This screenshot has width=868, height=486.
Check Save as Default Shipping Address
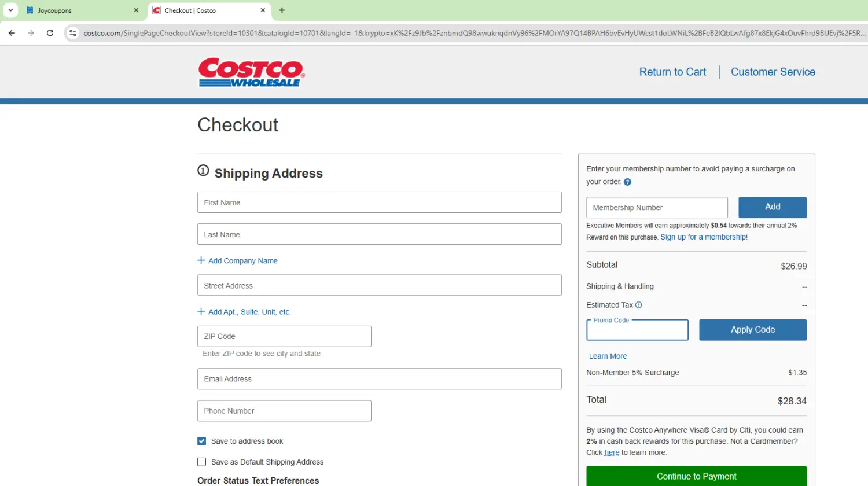(201, 462)
